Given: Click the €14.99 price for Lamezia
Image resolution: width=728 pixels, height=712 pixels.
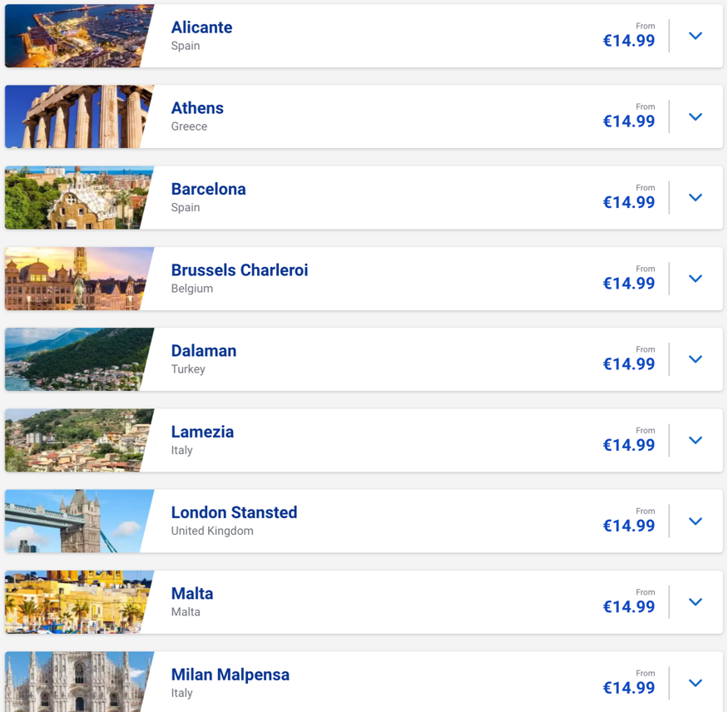Looking at the screenshot, I should (629, 445).
